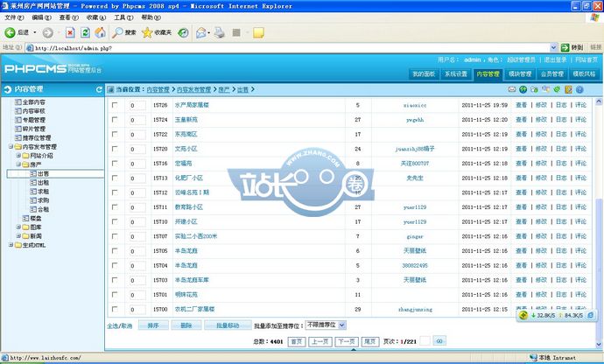
Task: Click the envelope message icon in breadcrumb bar
Action: (512, 89)
